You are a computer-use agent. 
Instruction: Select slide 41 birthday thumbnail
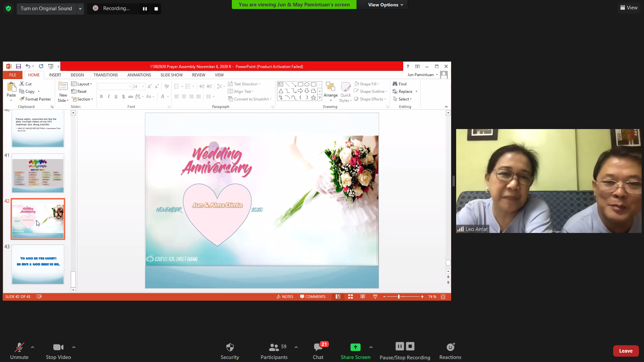(x=38, y=173)
